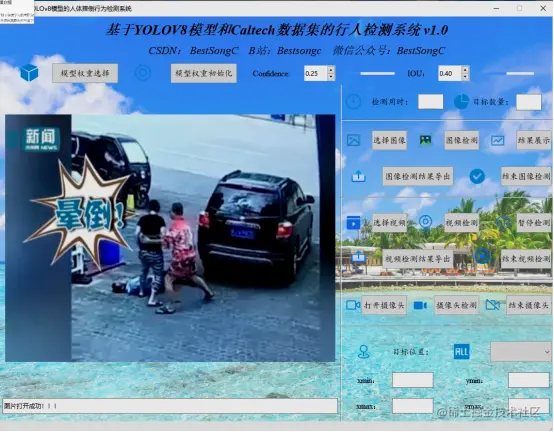Click the clock icon for detection time
Image resolution: width=554 pixels, height=432 pixels.
pos(353,102)
